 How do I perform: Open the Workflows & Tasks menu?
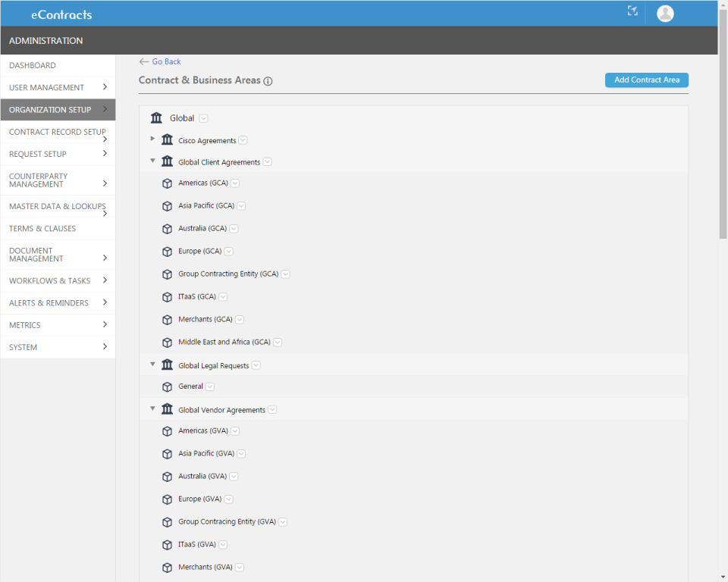[x=51, y=280]
